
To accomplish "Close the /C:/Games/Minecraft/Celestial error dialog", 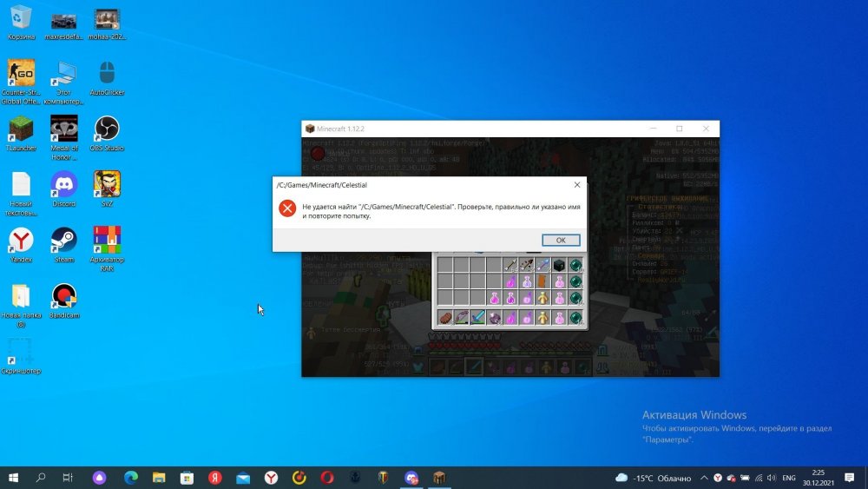I will (x=577, y=184).
